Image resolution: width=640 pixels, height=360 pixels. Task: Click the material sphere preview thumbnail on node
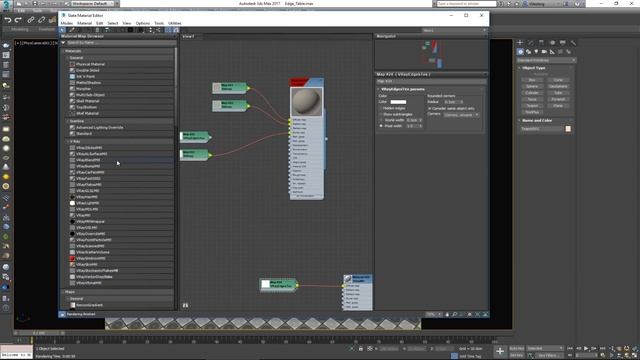tap(306, 102)
